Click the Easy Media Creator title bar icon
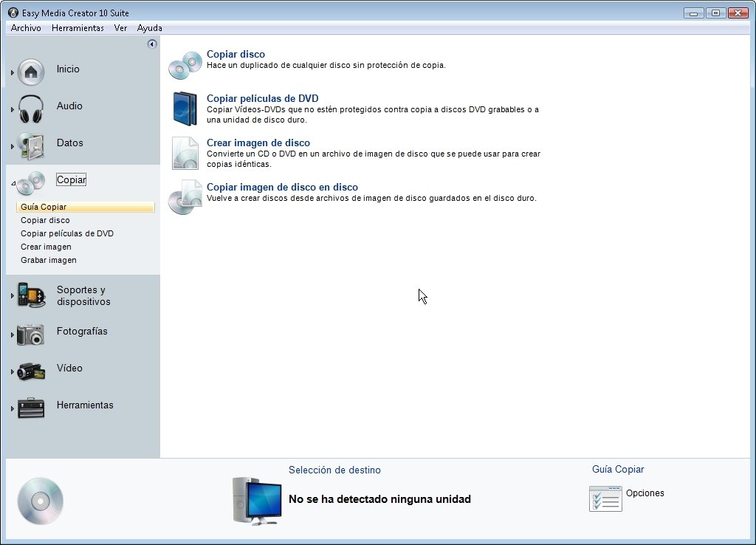 (13, 13)
